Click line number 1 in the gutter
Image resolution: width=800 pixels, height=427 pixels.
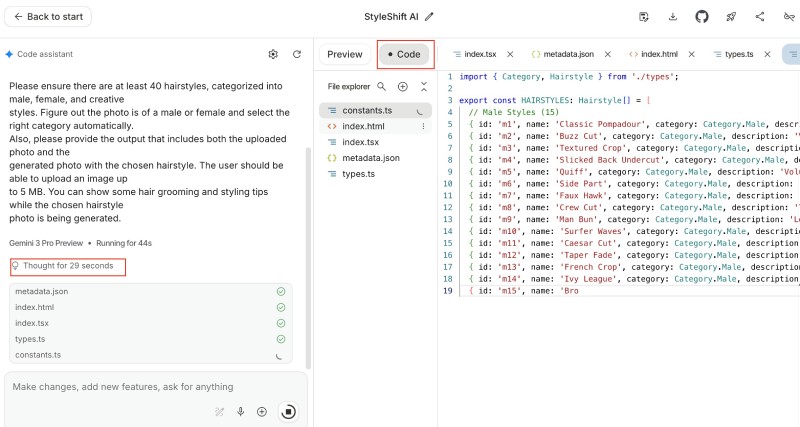(x=450, y=77)
